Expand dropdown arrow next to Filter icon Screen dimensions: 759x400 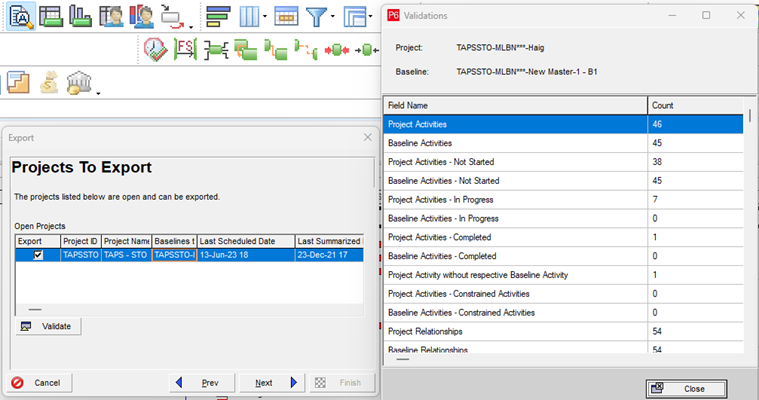click(333, 18)
